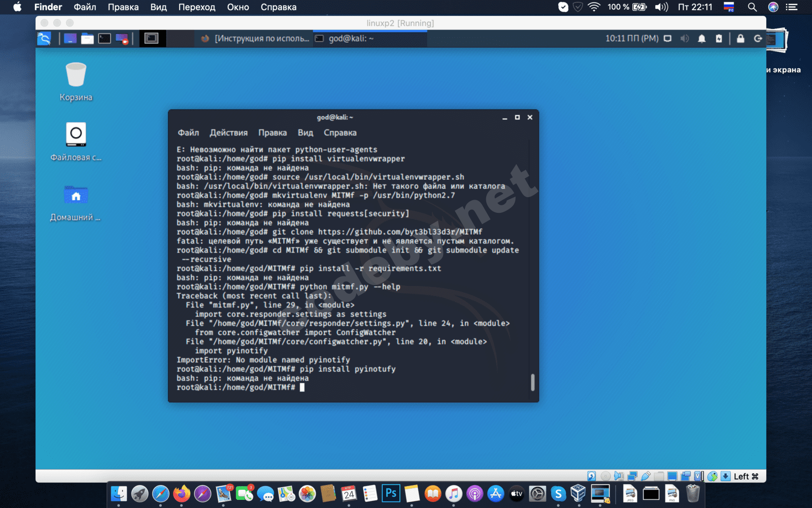Open macOS Notification Center icon
812x508 pixels.
(792, 7)
